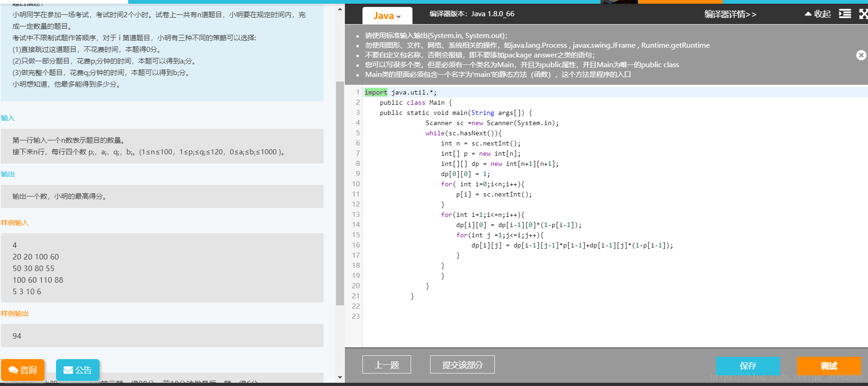Image resolution: width=868 pixels, height=386 pixels.
Task: Save the code with 保存
Action: [x=748, y=366]
